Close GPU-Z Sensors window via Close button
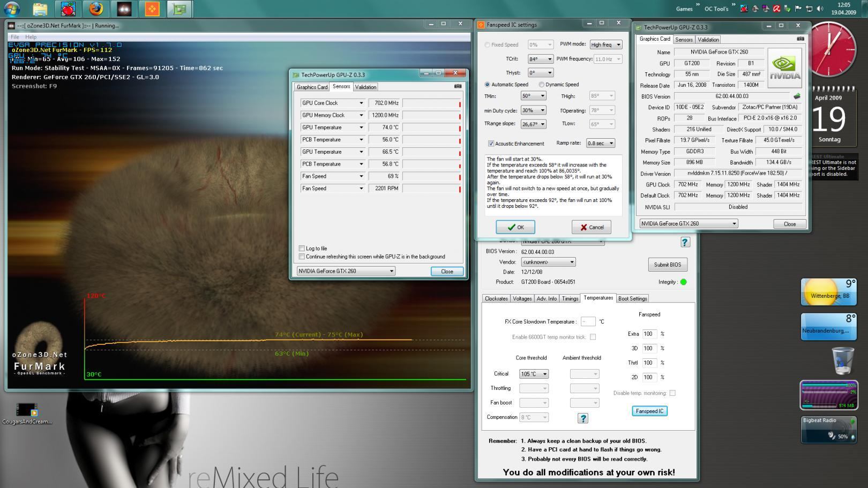 [447, 271]
